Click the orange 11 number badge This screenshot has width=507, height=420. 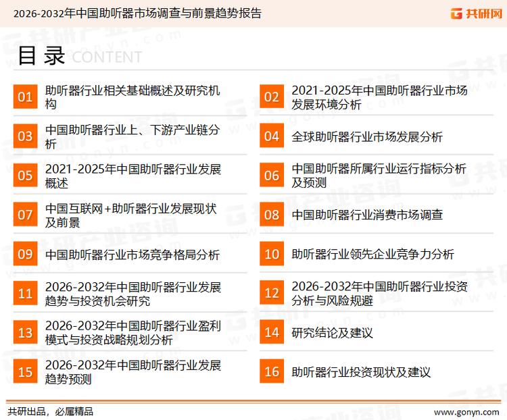25,293
